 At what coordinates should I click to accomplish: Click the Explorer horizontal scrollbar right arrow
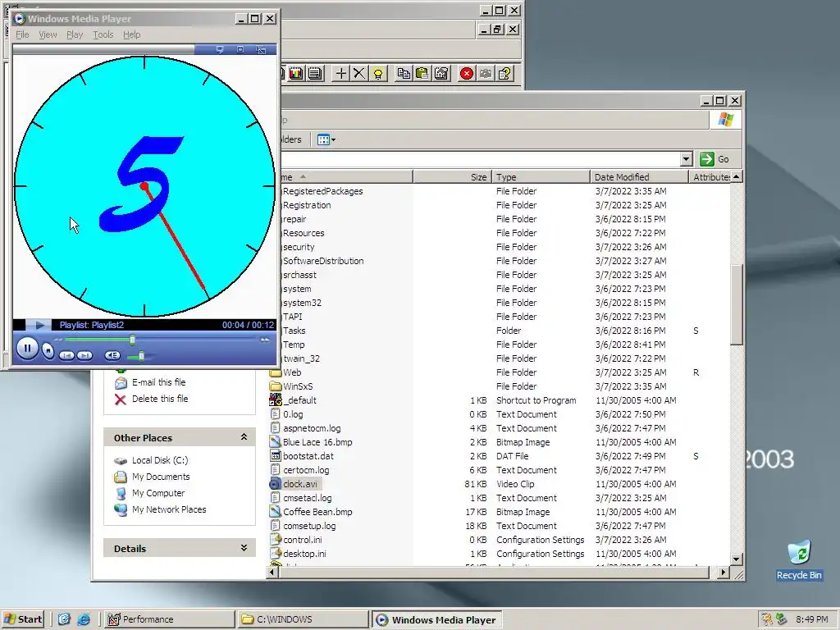click(x=724, y=572)
